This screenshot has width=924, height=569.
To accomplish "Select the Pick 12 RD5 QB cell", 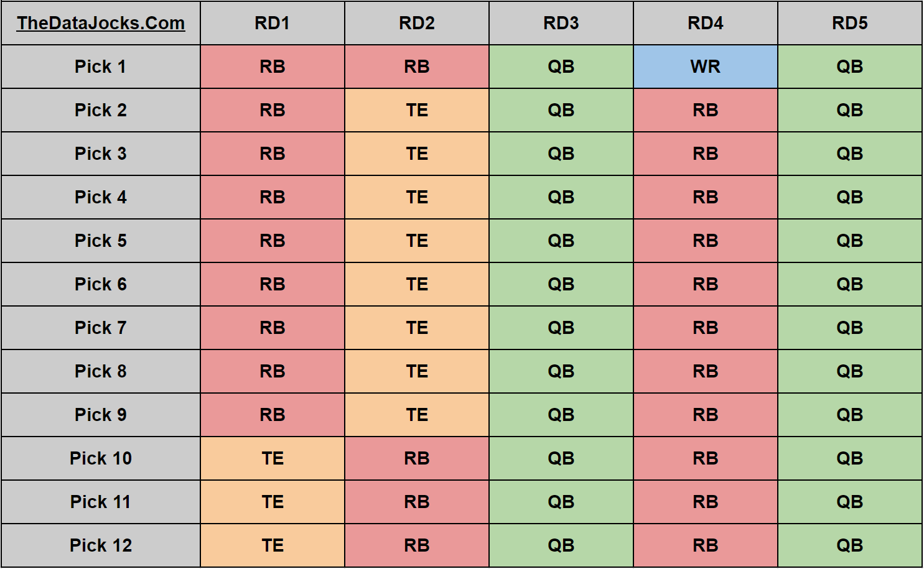I will 850,545.
